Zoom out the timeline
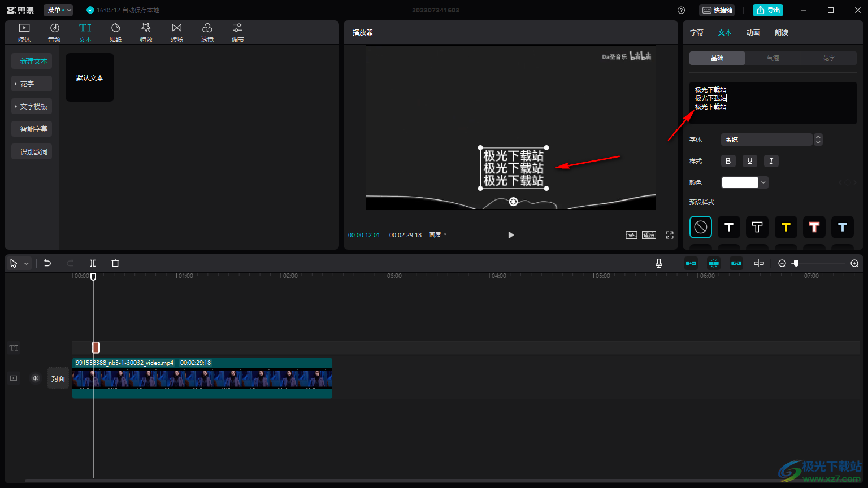The image size is (868, 488). point(782,263)
